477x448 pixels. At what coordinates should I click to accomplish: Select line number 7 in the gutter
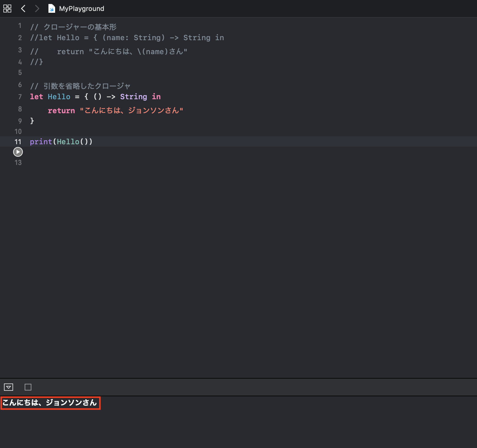click(x=20, y=97)
